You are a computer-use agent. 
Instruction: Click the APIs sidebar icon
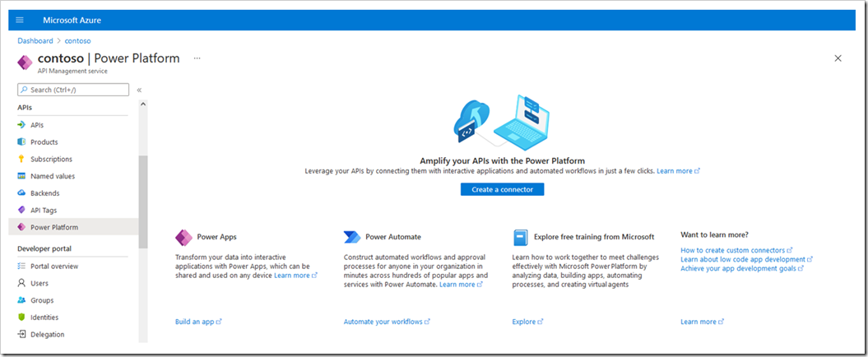tap(21, 125)
